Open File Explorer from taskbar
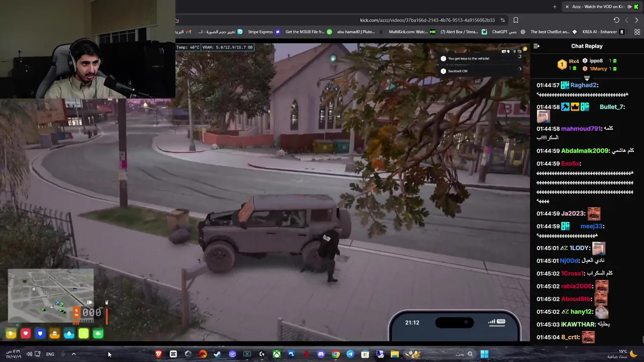 tap(394, 354)
